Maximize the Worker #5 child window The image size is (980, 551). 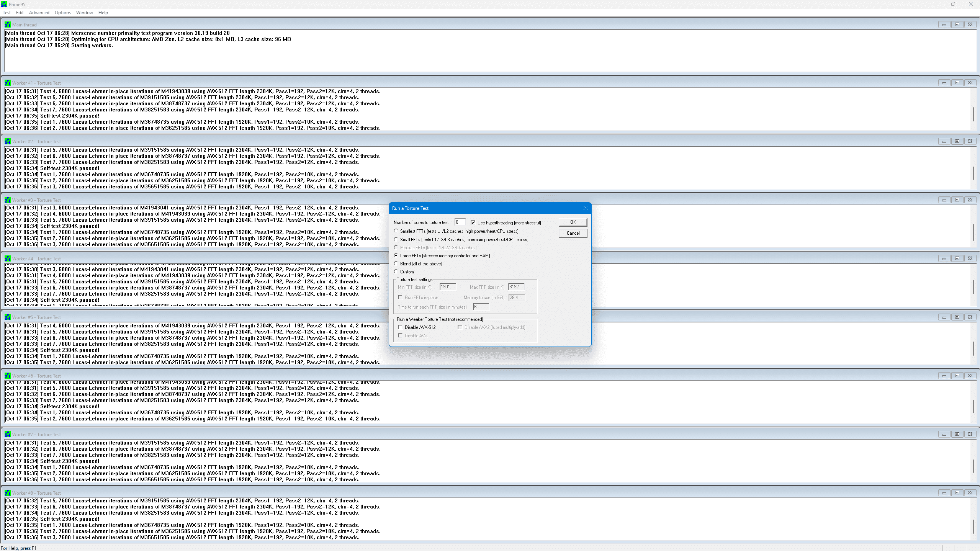pos(957,317)
